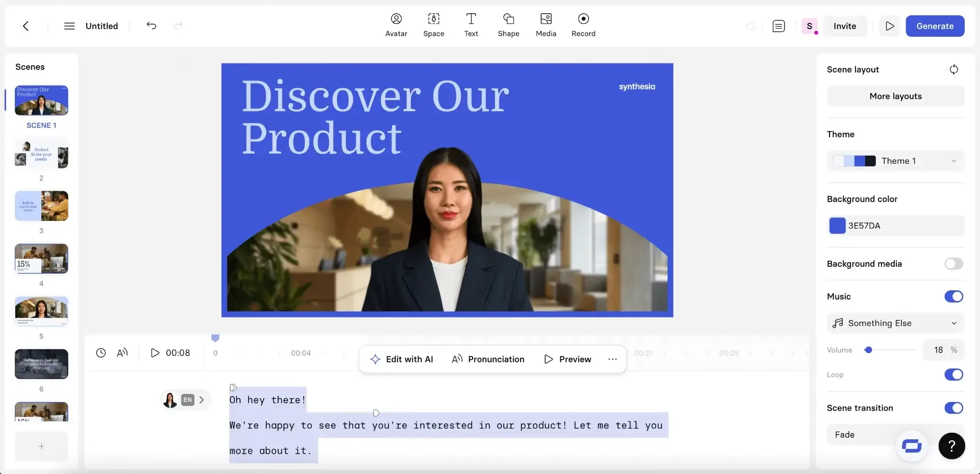Toggle the Loop switch
980x474 pixels.
click(x=953, y=375)
